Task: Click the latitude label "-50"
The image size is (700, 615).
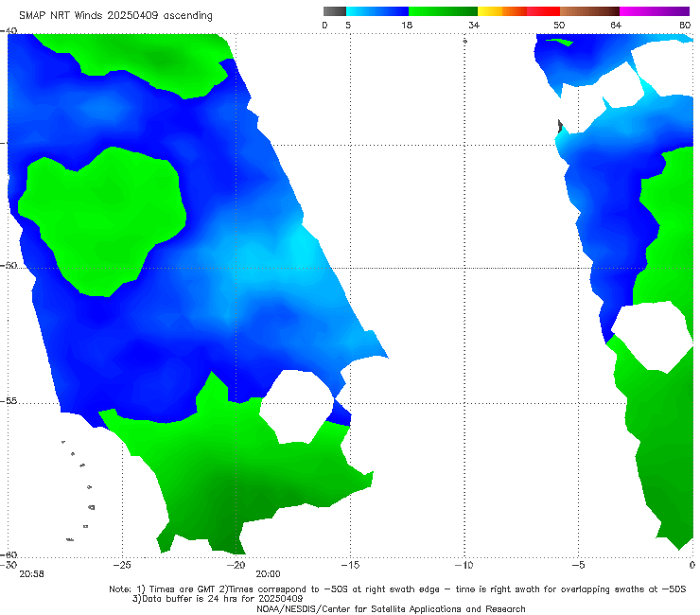Action: (9, 265)
